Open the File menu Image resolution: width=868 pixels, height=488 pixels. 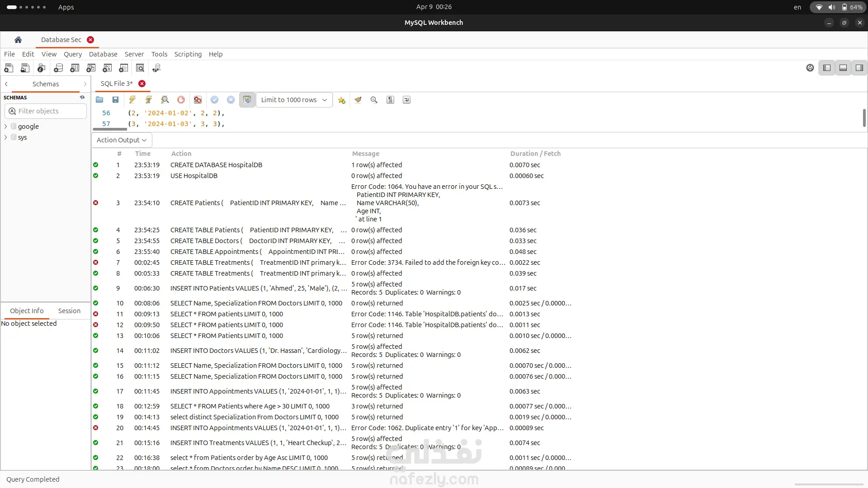[x=9, y=54]
